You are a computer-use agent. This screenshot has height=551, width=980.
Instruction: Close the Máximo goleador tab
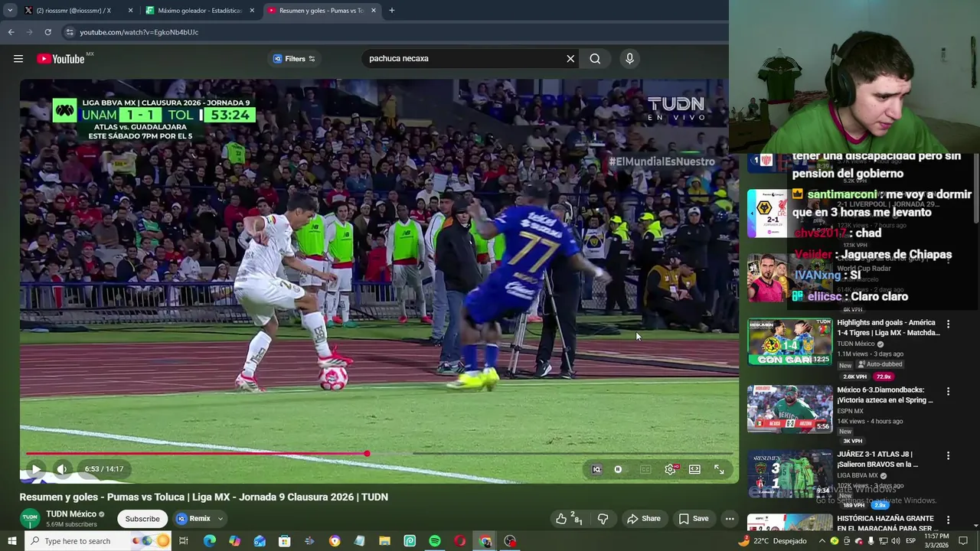[x=252, y=11]
